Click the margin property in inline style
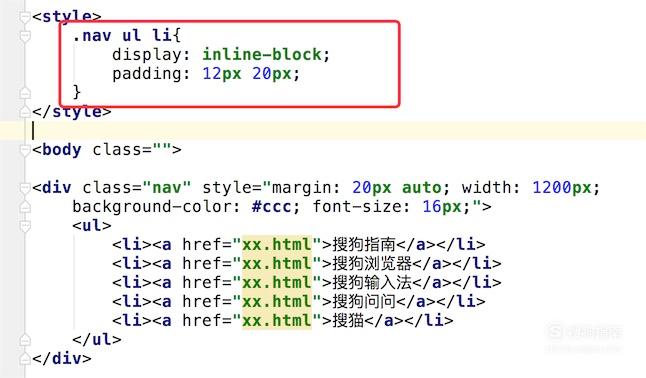 click(x=302, y=188)
